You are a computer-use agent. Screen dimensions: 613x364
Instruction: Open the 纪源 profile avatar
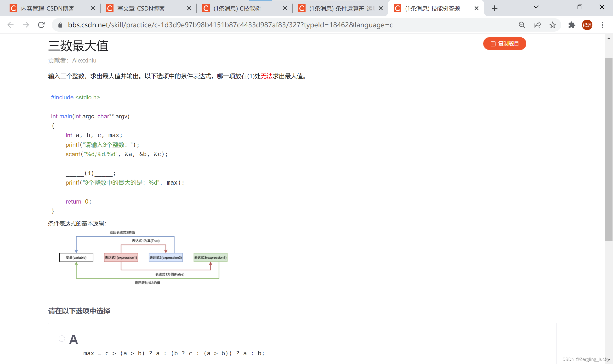[x=587, y=25]
